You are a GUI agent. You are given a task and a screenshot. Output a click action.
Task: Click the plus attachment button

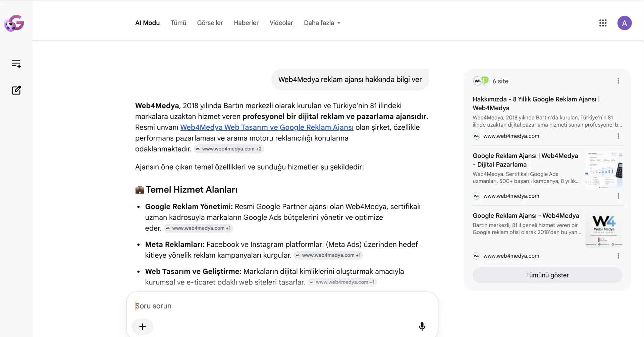pos(143,327)
